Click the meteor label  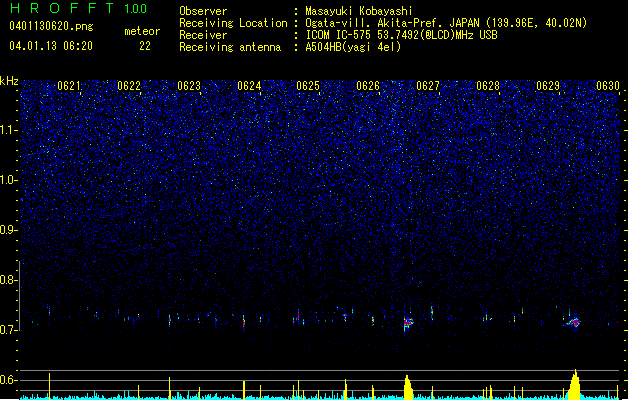[142, 31]
